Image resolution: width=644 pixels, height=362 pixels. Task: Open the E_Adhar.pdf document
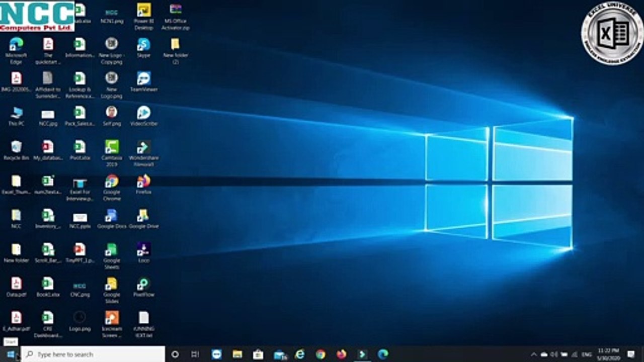coord(16,321)
